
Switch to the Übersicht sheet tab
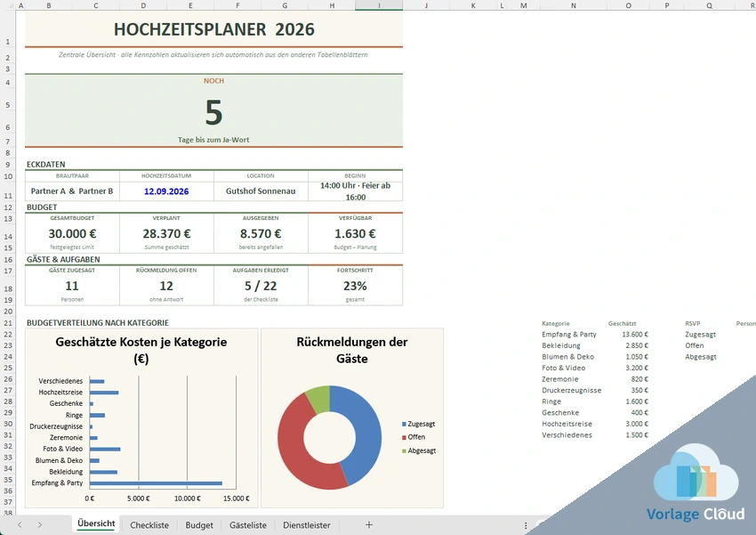pyautogui.click(x=96, y=524)
